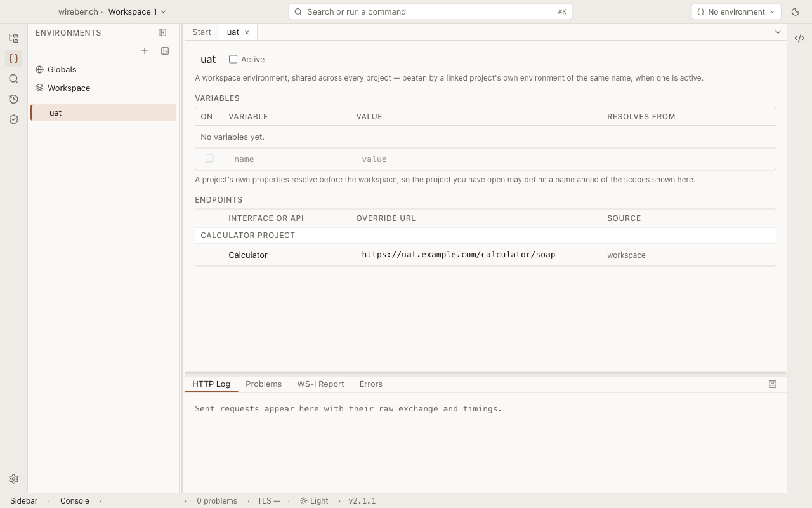Open Console from the status bar
Image resolution: width=812 pixels, height=508 pixels.
(x=74, y=501)
